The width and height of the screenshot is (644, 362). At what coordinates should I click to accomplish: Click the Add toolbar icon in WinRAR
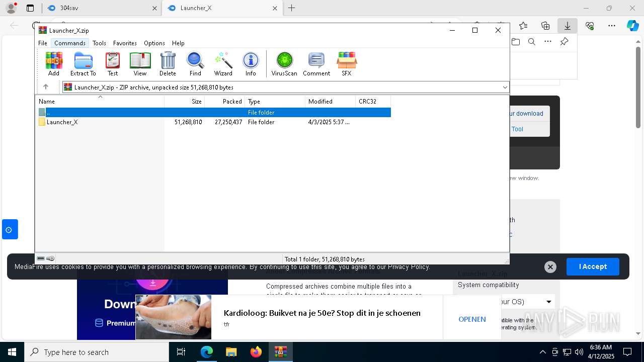click(x=54, y=64)
